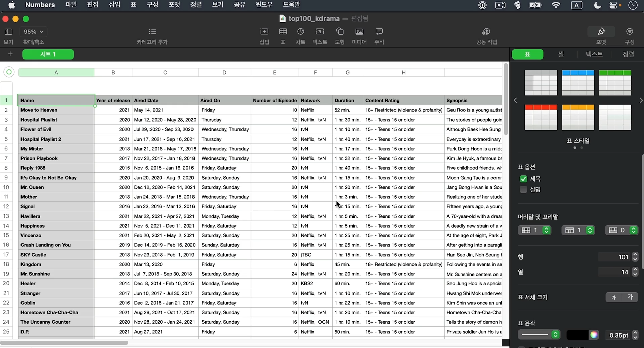Image resolution: width=644 pixels, height=348 pixels.
Task: Open the 95% zoom dropdown
Action: [33, 32]
